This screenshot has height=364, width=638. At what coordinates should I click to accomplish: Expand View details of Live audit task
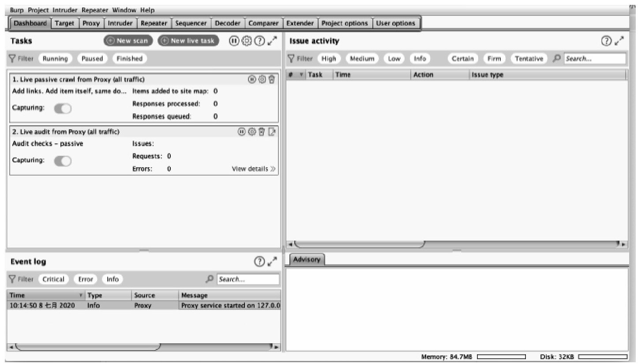click(x=254, y=169)
